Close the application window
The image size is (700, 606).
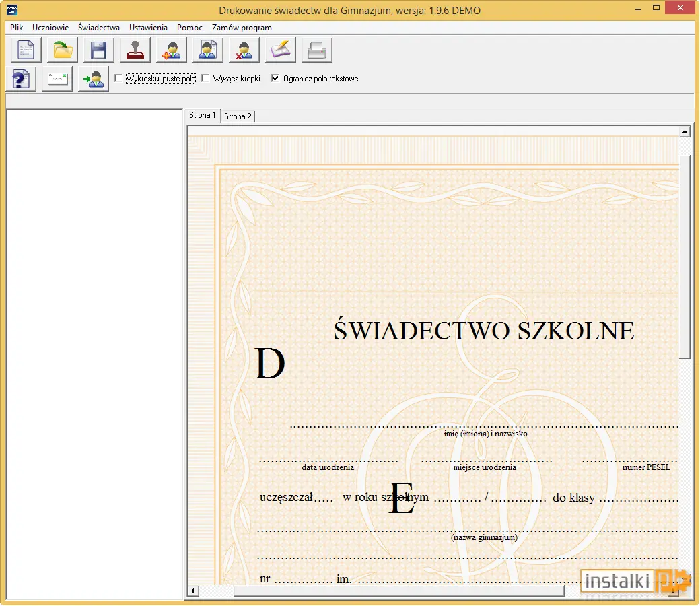(680, 7)
